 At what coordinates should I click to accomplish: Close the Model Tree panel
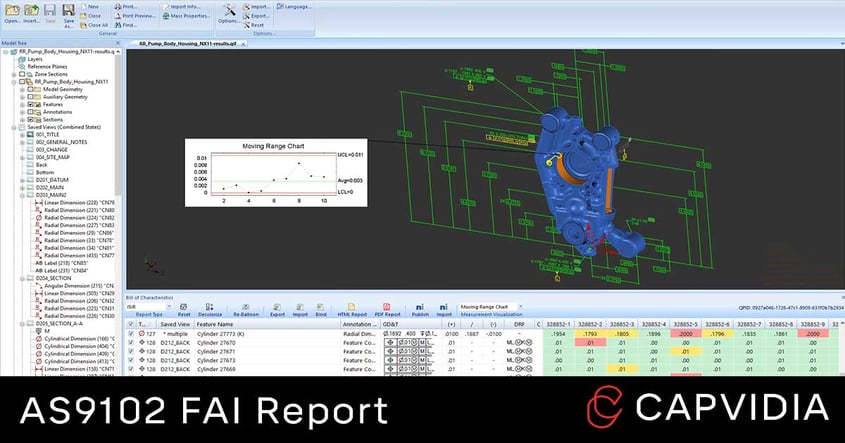tap(118, 43)
